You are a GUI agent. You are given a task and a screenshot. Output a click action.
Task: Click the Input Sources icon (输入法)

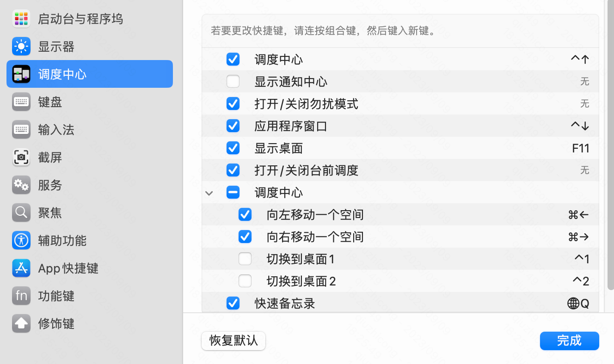(x=21, y=129)
